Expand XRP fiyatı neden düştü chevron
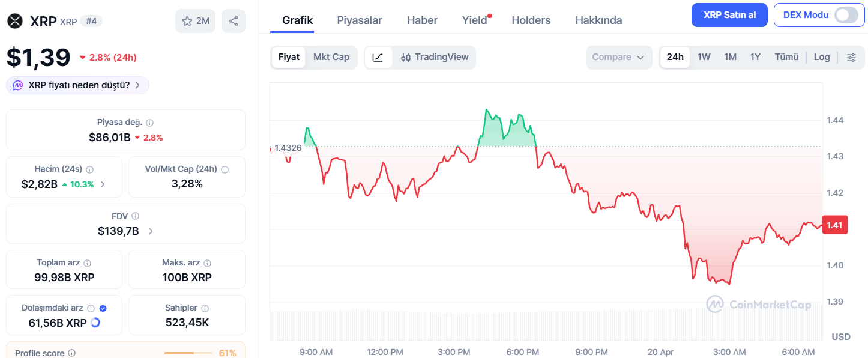 137,85
